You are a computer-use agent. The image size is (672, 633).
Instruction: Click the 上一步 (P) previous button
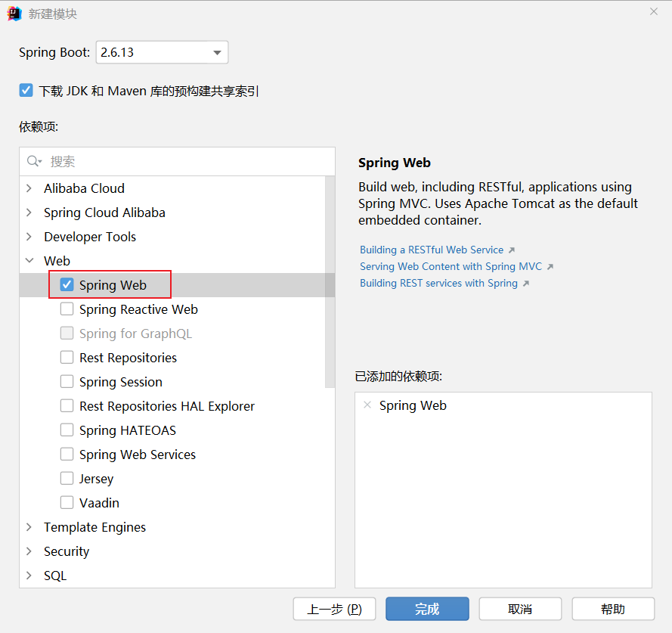tap(334, 609)
